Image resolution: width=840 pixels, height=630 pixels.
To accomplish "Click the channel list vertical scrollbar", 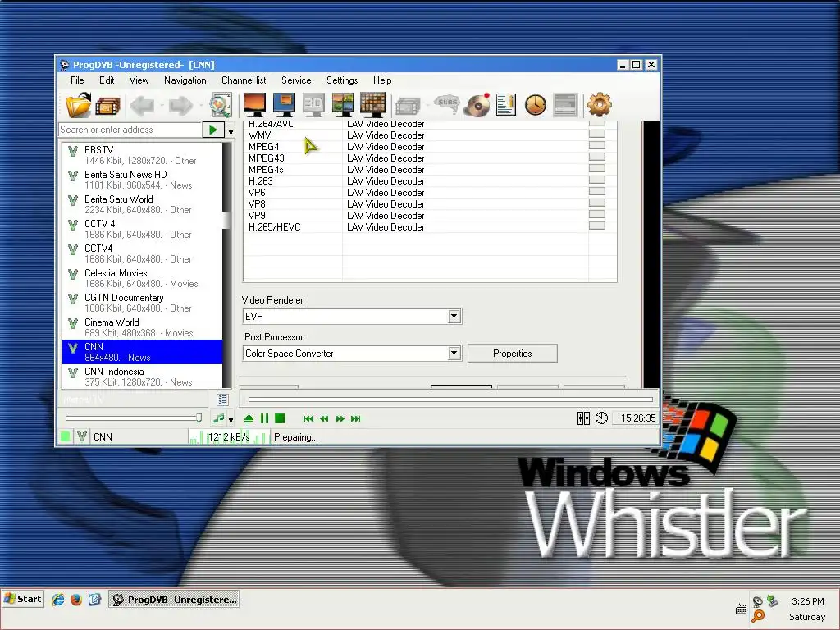I will [x=226, y=265].
